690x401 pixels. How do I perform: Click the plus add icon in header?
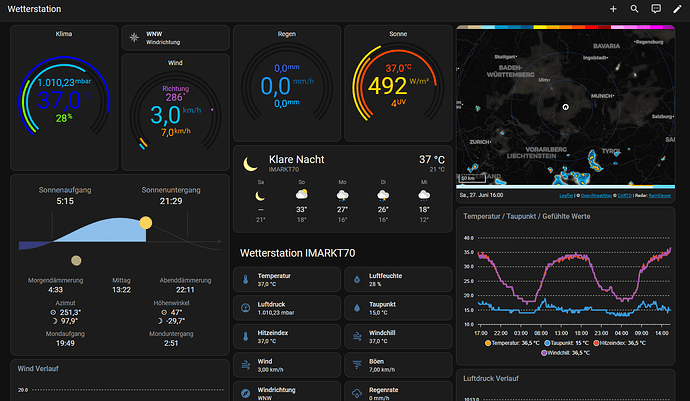coord(613,9)
